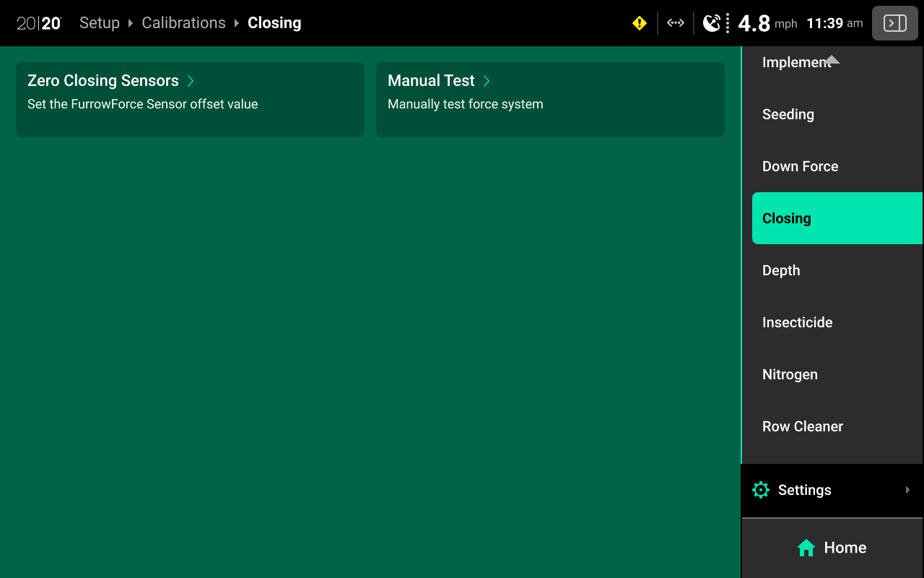Open the Depth calibration section

(781, 270)
